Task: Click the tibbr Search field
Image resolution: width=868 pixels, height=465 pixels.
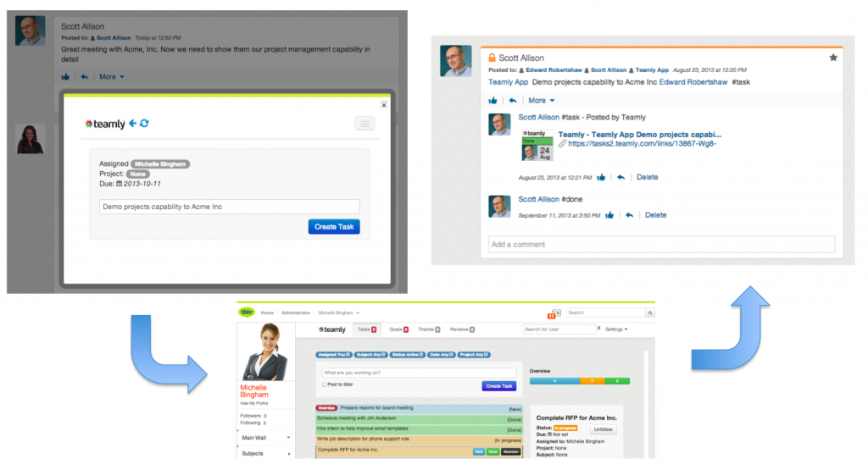Action: click(605, 313)
